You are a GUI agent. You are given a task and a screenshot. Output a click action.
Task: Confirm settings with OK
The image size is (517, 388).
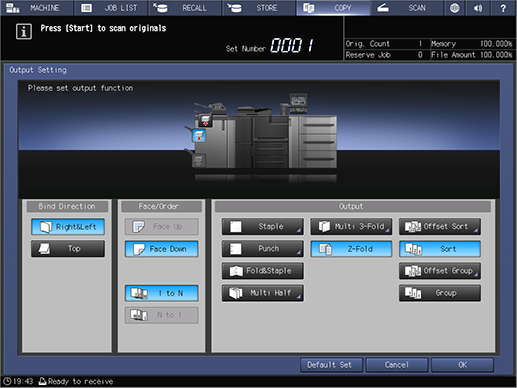click(x=462, y=365)
